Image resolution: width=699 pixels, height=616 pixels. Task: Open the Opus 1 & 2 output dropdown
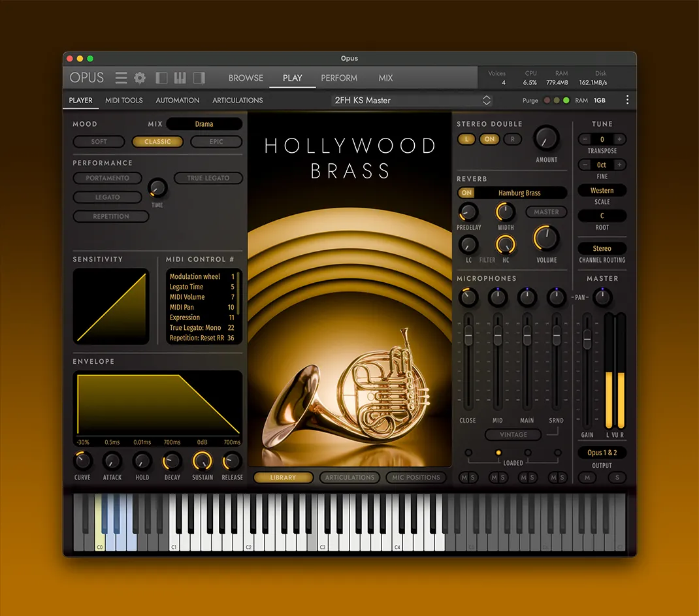coord(602,453)
